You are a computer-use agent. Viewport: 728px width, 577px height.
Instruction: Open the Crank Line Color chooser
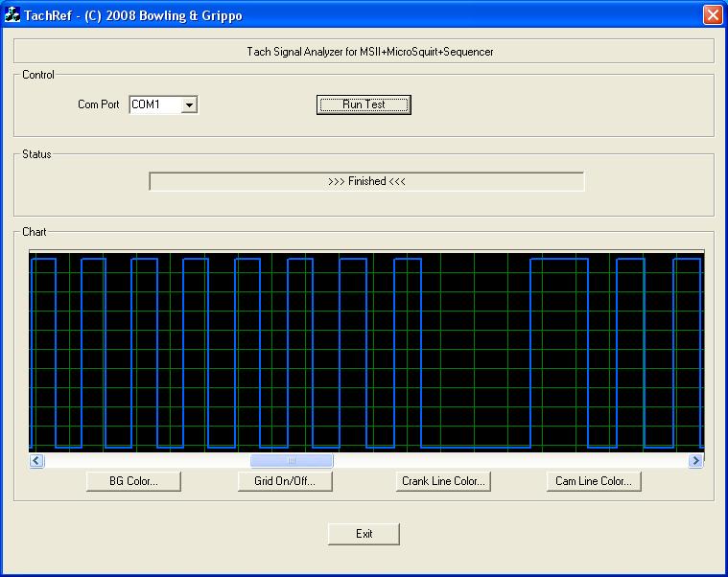pyautogui.click(x=443, y=481)
